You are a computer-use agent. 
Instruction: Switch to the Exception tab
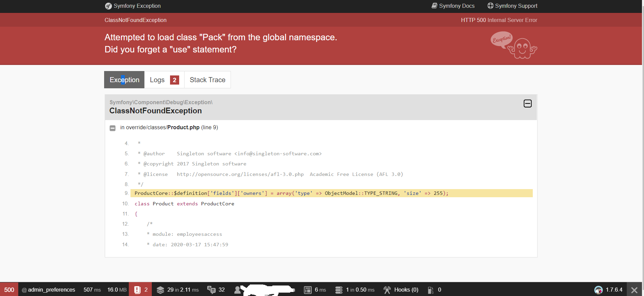pyautogui.click(x=124, y=80)
